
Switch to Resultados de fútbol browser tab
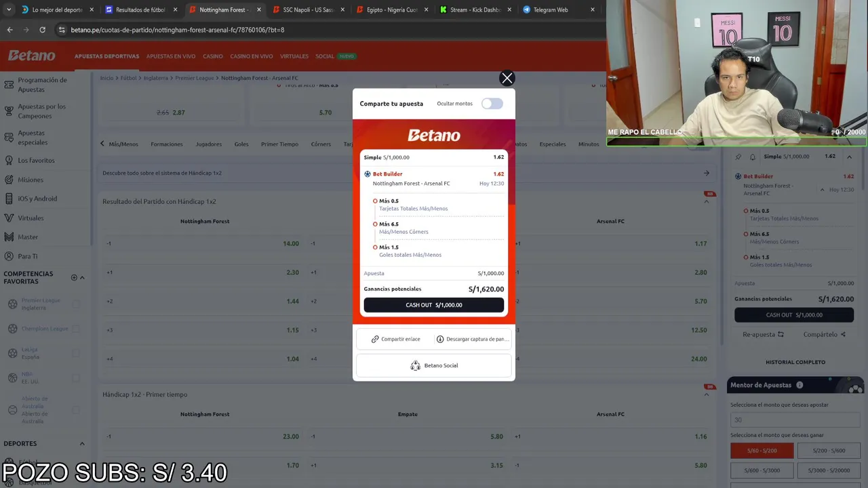point(140,10)
